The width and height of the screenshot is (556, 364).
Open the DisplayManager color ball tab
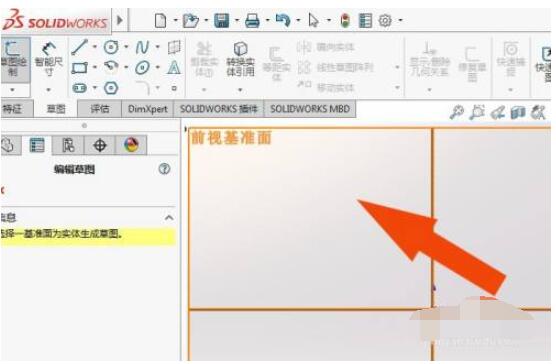131,145
